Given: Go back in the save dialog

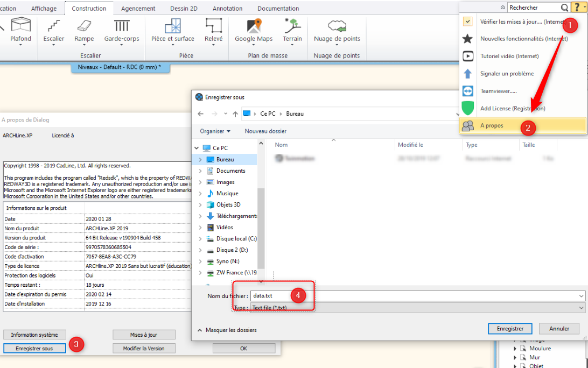Looking at the screenshot, I should pyautogui.click(x=201, y=114).
